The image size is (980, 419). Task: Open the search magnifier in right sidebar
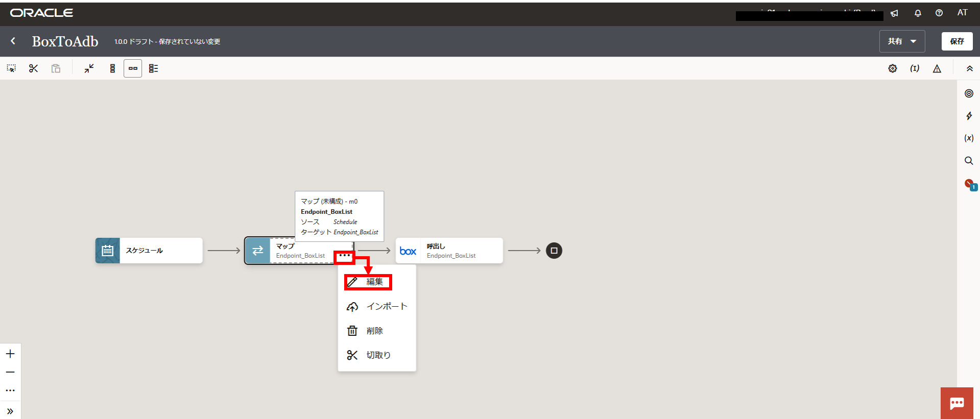pos(969,161)
